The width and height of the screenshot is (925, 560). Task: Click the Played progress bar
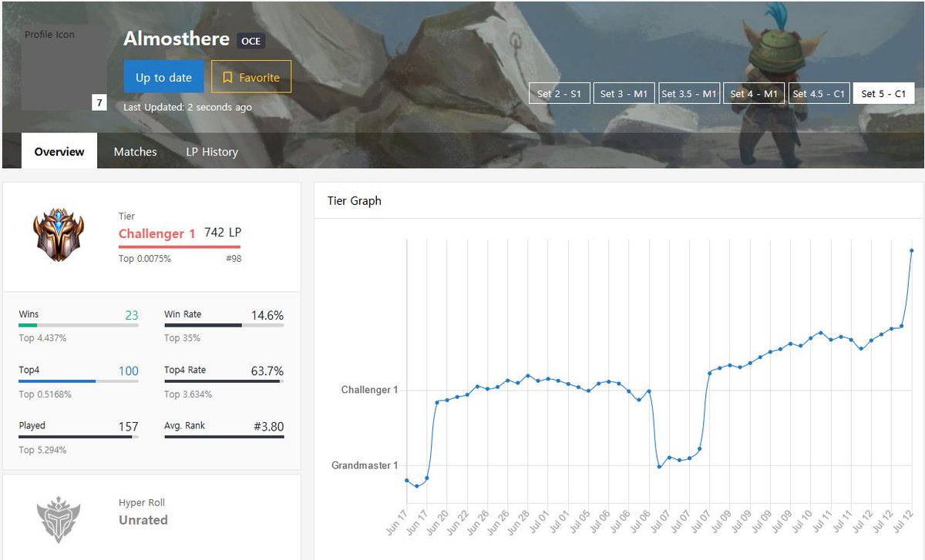(x=79, y=437)
